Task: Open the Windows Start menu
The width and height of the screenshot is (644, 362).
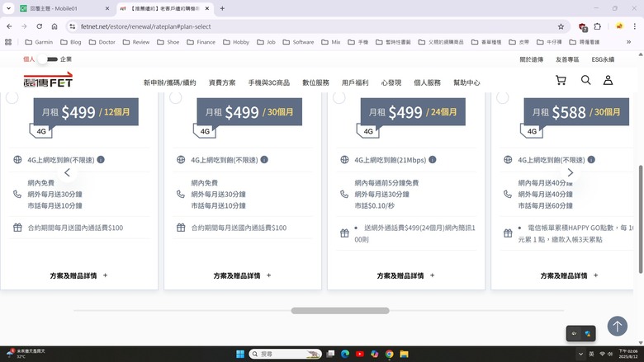Action: (240, 354)
